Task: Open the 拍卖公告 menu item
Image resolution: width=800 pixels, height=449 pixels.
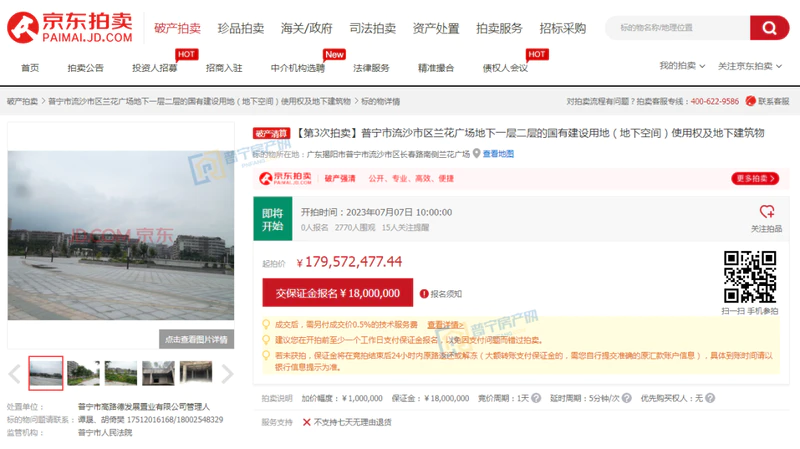Action: pyautogui.click(x=85, y=68)
